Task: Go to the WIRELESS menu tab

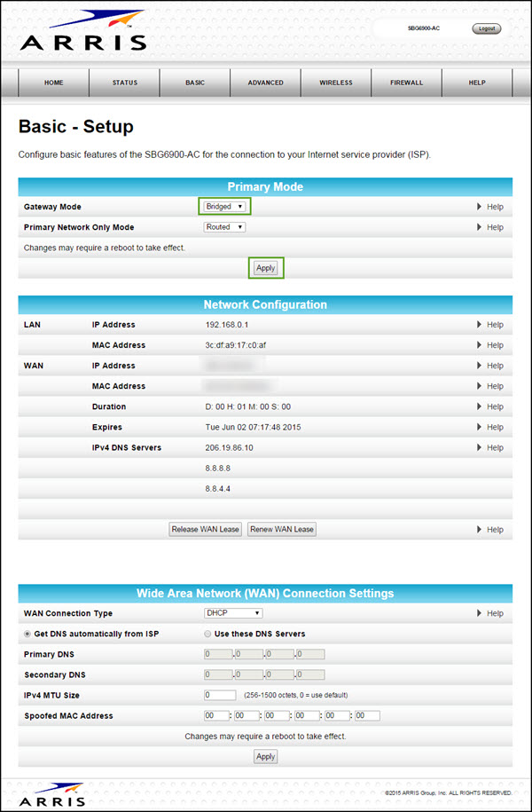Action: [336, 83]
